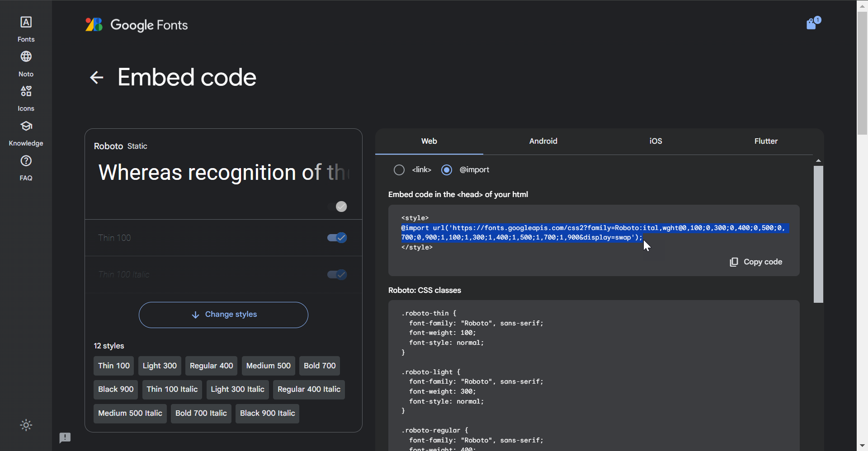The width and height of the screenshot is (868, 451).
Task: Select the <link> radio option
Action: [x=399, y=170]
